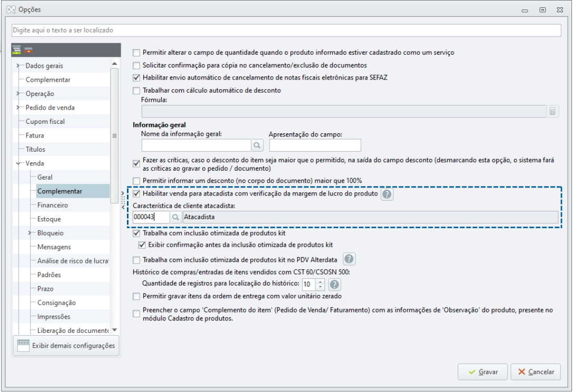
Task: Expand the Pedido de venda node
Action: tap(18, 107)
